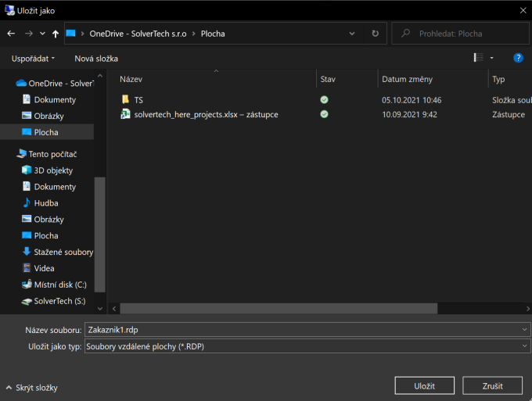Select the TS folder
The height and width of the screenshot is (401, 532).
(138, 100)
